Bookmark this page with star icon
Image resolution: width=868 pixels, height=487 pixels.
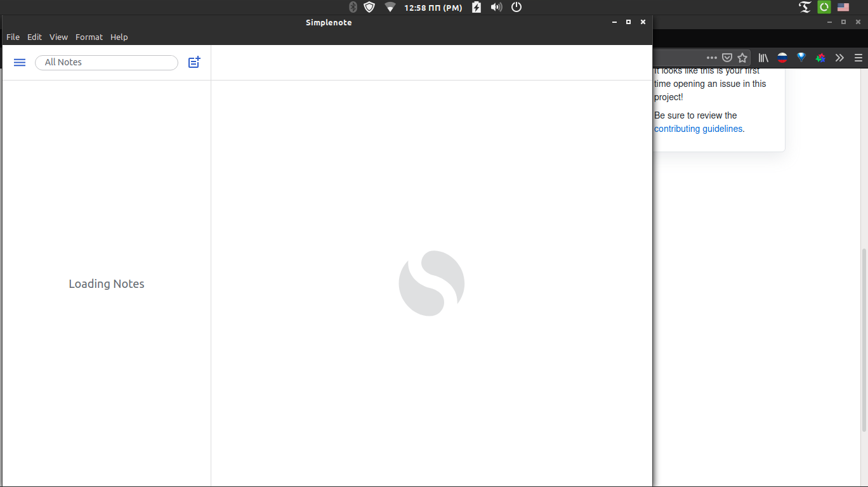coord(742,58)
